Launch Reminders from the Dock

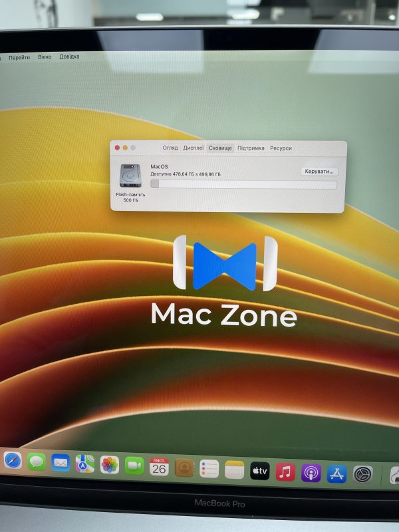pyautogui.click(x=209, y=469)
